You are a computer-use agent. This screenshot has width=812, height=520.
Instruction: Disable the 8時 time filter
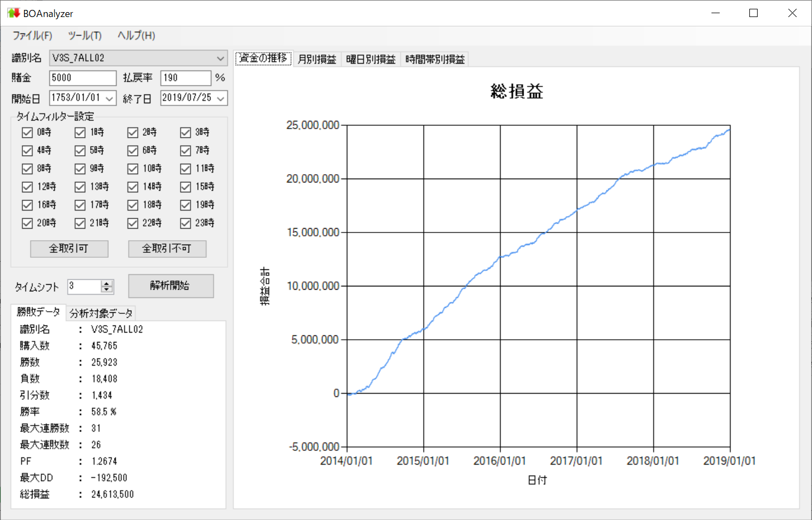click(x=27, y=169)
